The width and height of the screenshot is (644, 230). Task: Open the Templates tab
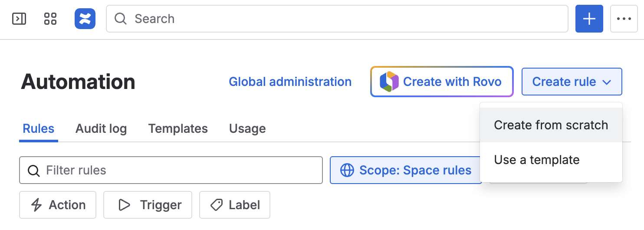click(178, 128)
